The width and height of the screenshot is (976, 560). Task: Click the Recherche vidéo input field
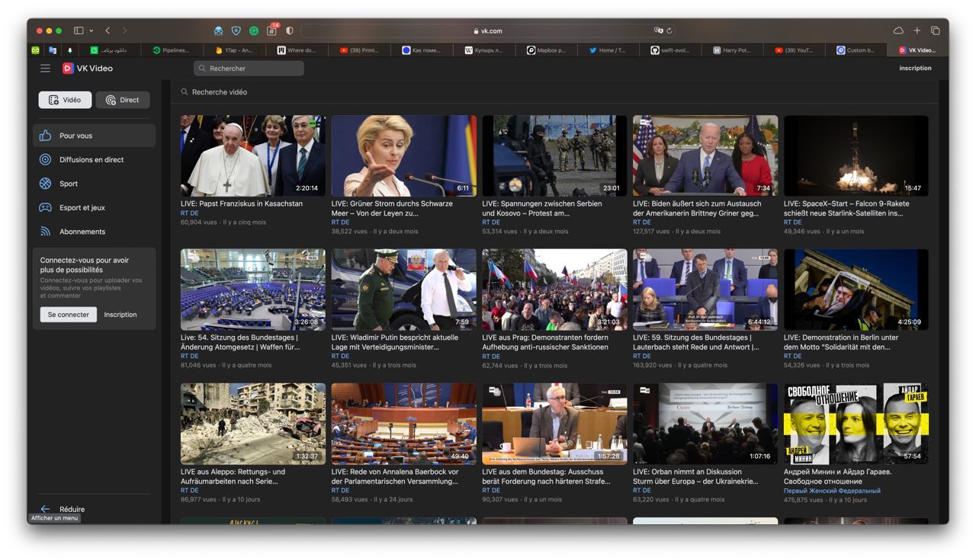click(554, 92)
